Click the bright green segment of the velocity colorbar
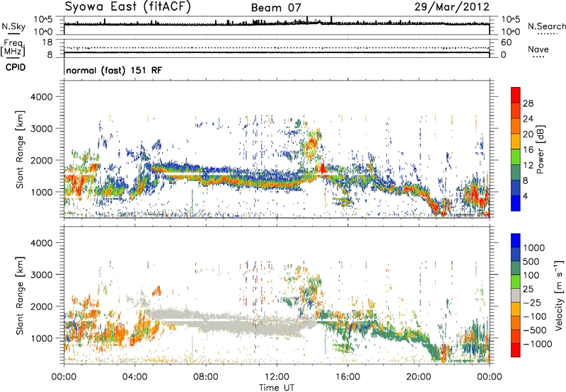Viewport: 566px width, 392px height. (x=516, y=282)
